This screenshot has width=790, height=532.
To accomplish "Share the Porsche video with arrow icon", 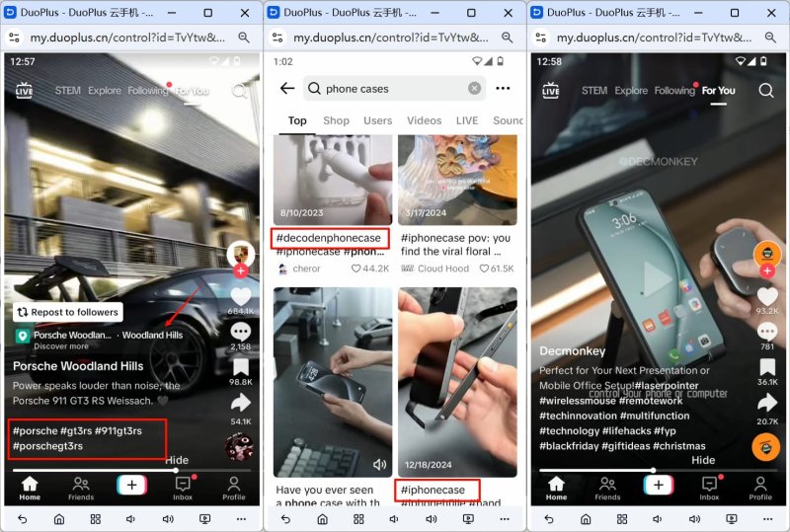I will (240, 403).
